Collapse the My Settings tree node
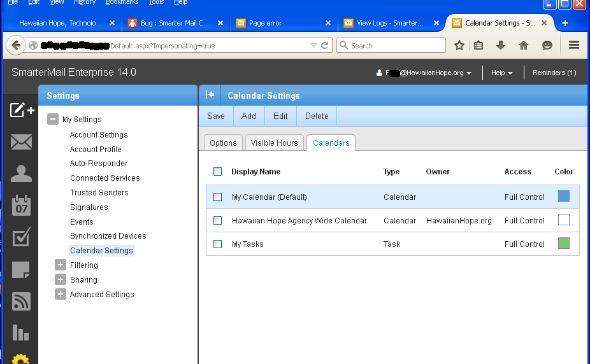The height and width of the screenshot is (364, 590). click(x=53, y=119)
